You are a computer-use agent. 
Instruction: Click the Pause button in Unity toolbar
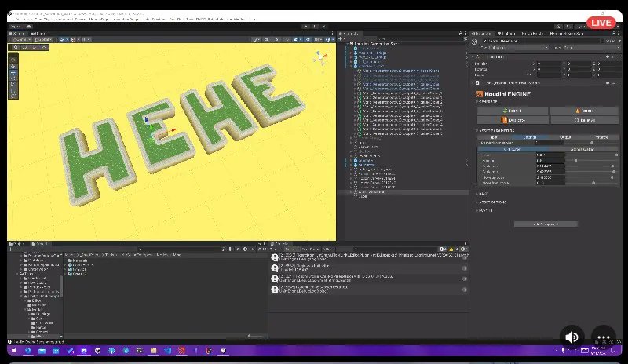[x=315, y=27]
